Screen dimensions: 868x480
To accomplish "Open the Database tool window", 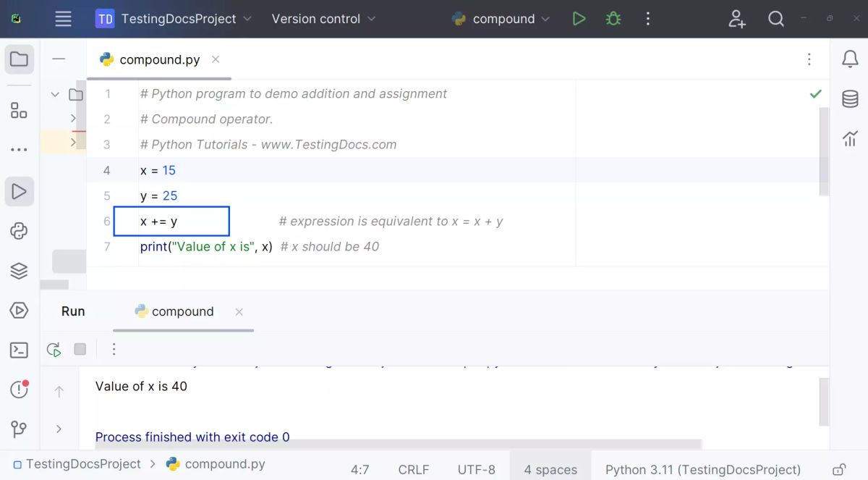I will (850, 99).
